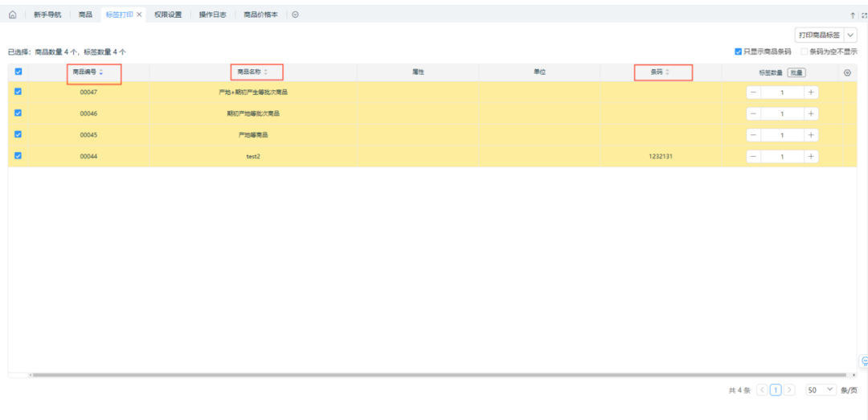Open the column settings gear icon

[x=847, y=72]
